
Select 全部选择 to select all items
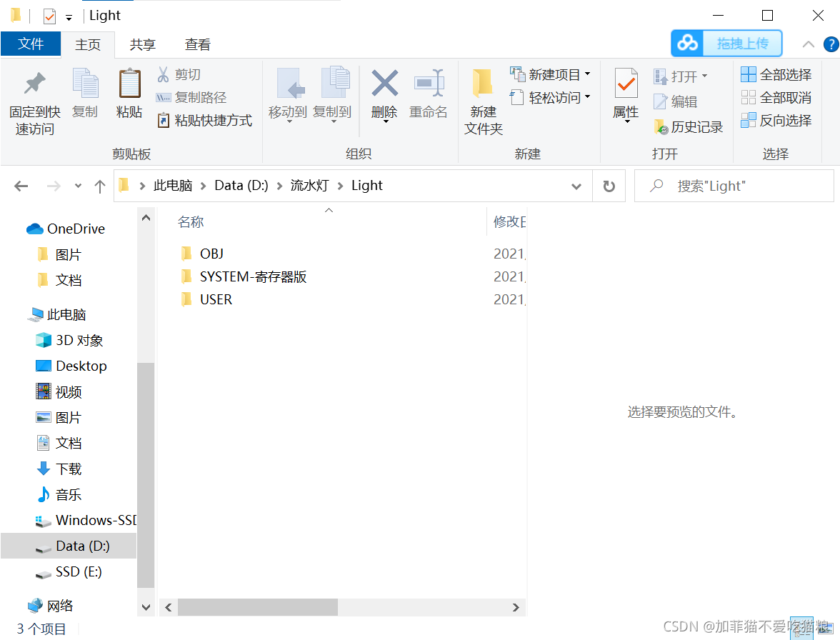click(x=777, y=74)
